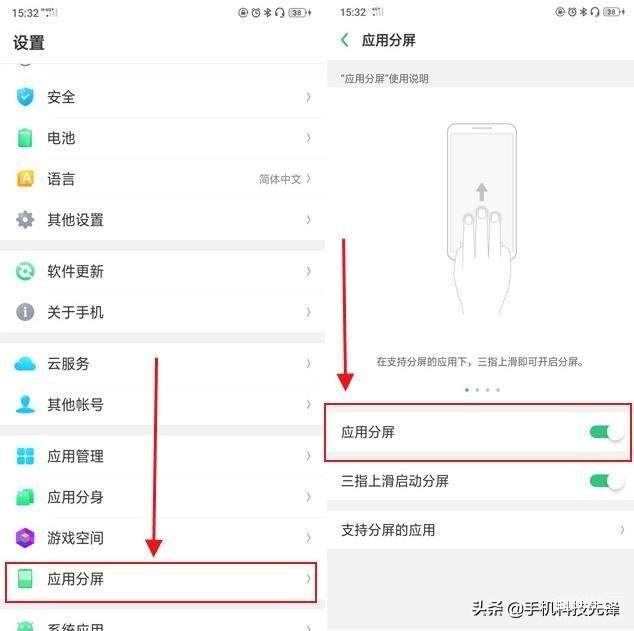Image resolution: width=634 pixels, height=631 pixels.
Task: Go back using the green arrow
Action: coord(345,40)
